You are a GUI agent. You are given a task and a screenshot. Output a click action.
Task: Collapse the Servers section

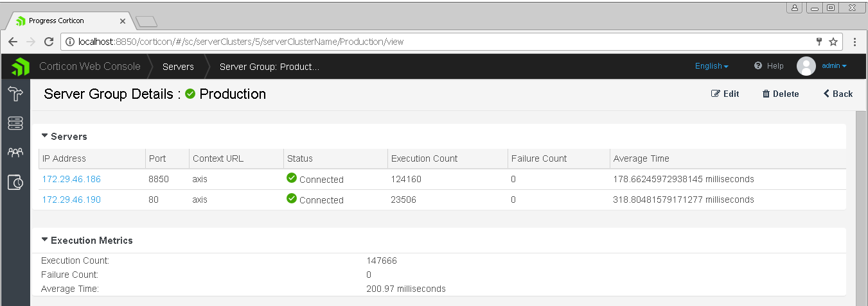64,137
